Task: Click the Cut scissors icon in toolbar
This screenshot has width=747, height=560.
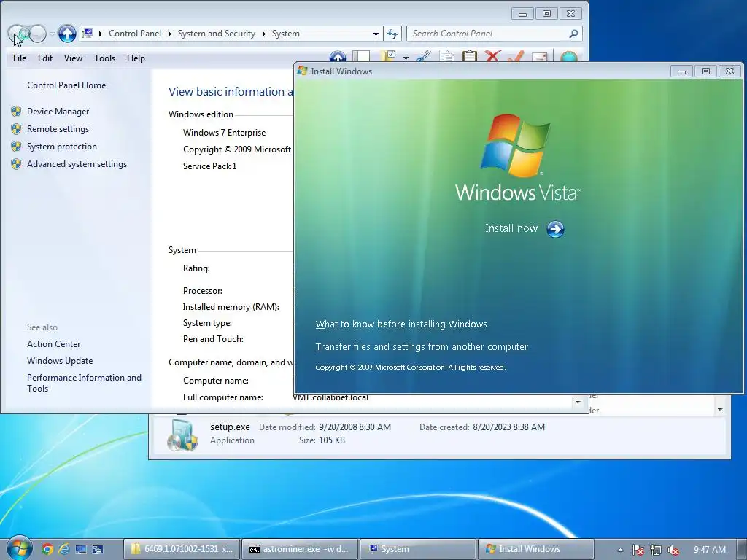Action: tap(423, 57)
